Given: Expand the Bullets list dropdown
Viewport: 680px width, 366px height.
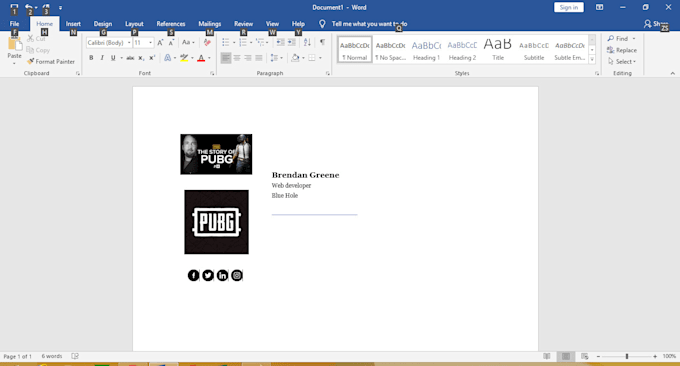Looking at the screenshot, I should (x=234, y=42).
